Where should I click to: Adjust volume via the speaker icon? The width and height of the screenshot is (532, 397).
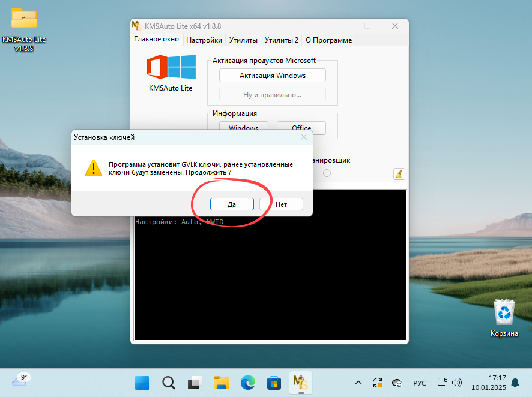458,383
